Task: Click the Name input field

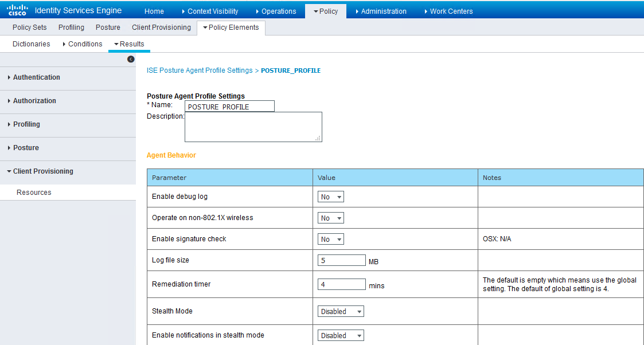Action: (229, 106)
